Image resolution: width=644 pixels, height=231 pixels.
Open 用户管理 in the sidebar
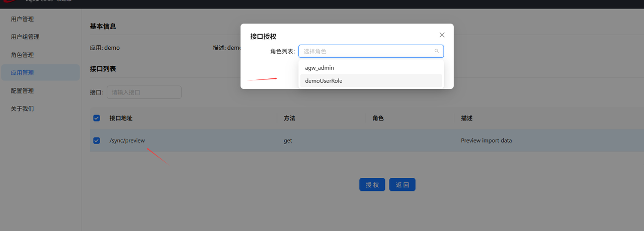tap(22, 19)
